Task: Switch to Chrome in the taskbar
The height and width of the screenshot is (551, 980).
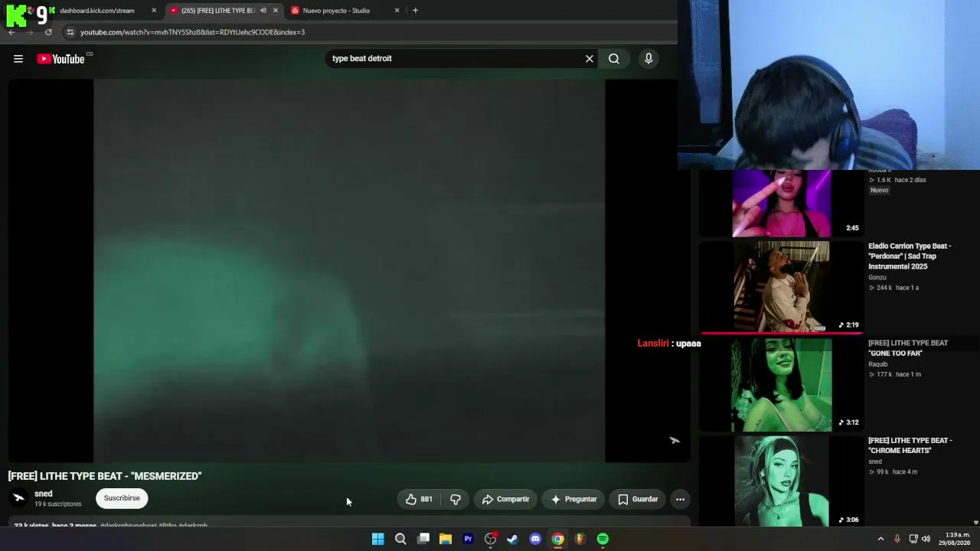Action: (x=558, y=539)
